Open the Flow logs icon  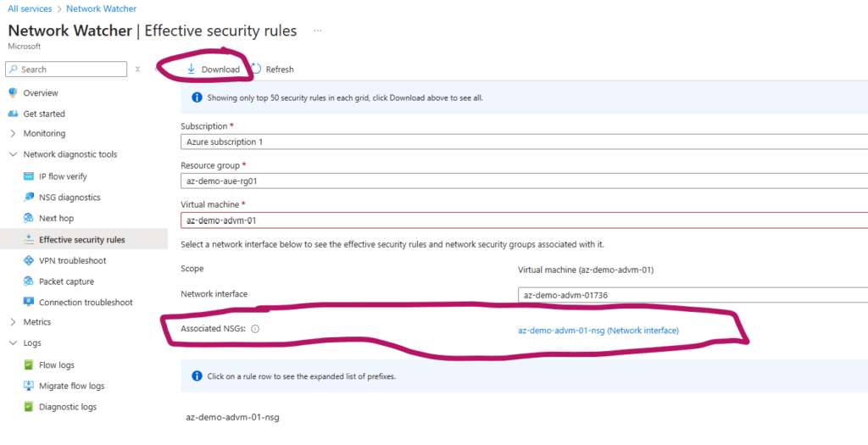tap(30, 365)
